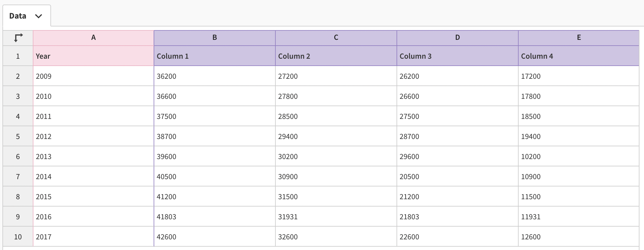Select column D header
This screenshot has width=644, height=250.
pos(458,38)
